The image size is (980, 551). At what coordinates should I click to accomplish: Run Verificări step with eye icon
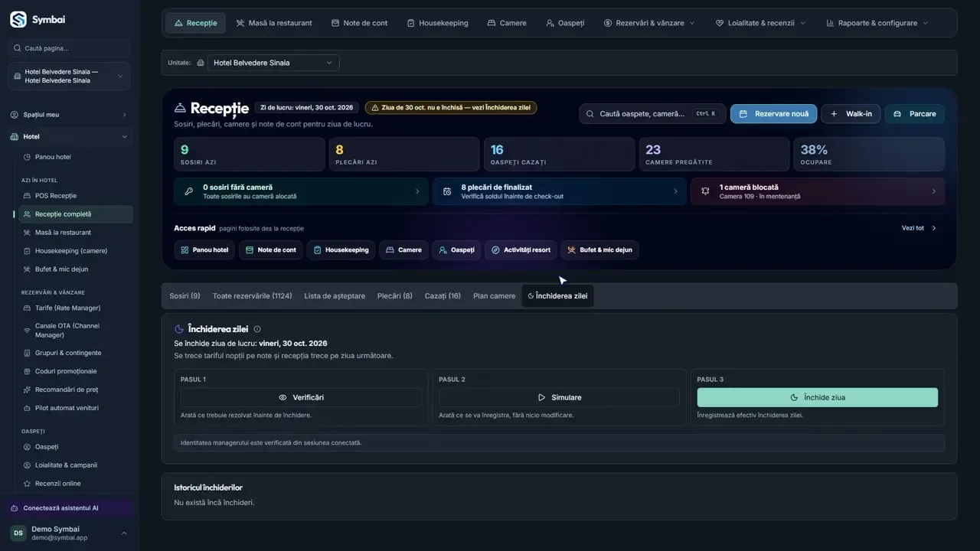click(x=301, y=398)
